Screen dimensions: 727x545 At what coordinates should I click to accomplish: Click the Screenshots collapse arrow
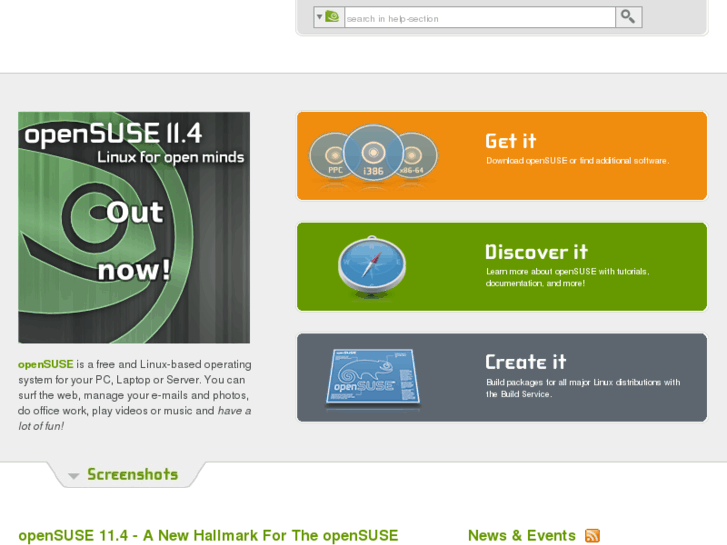click(x=73, y=476)
